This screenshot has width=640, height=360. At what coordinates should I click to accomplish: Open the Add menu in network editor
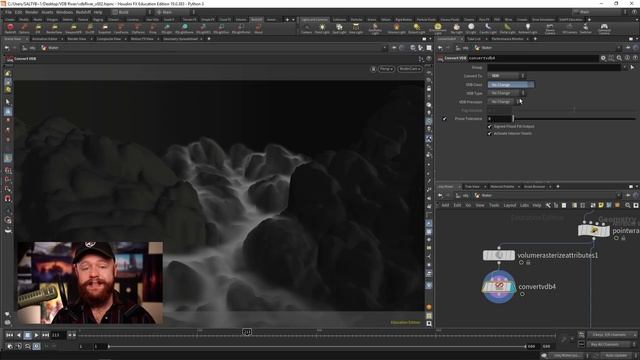click(445, 205)
